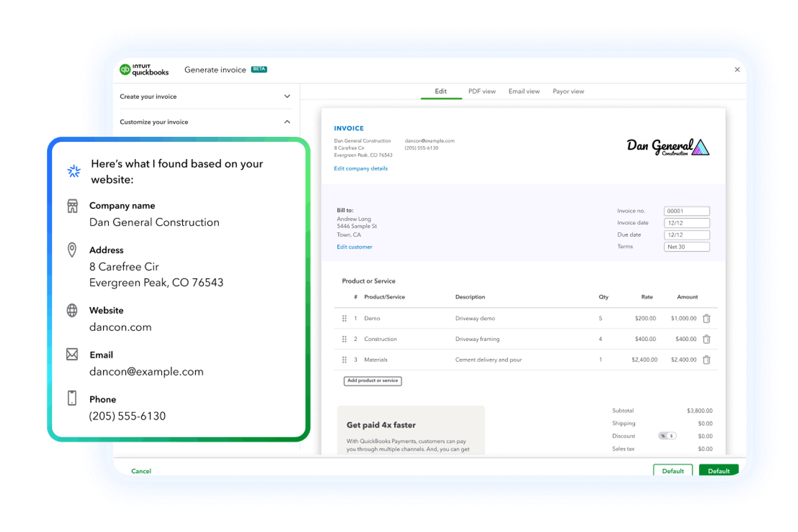The image size is (798, 532).
Task: Delete the Demo line item with the trash icon
Action: (x=707, y=318)
